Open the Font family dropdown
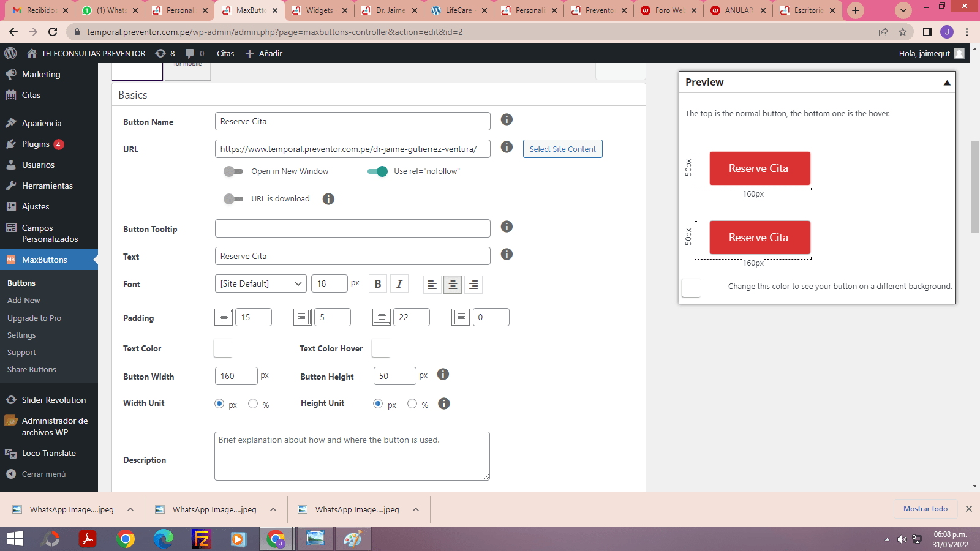 click(261, 283)
